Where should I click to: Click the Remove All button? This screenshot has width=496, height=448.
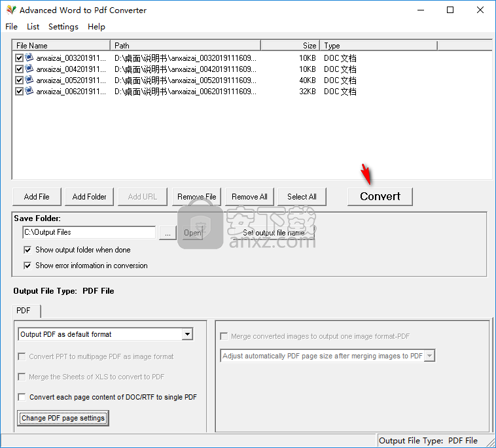[249, 197]
